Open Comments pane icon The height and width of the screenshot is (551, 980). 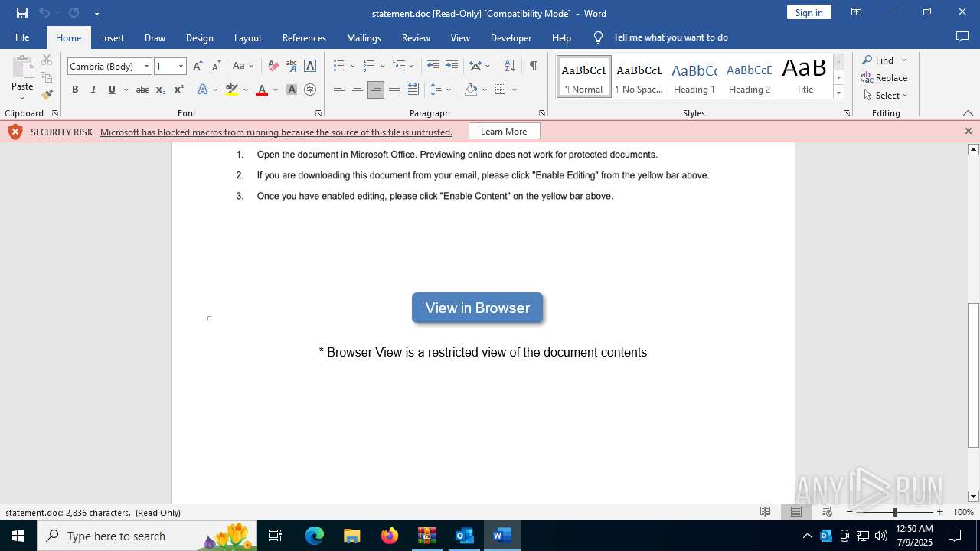(x=962, y=37)
